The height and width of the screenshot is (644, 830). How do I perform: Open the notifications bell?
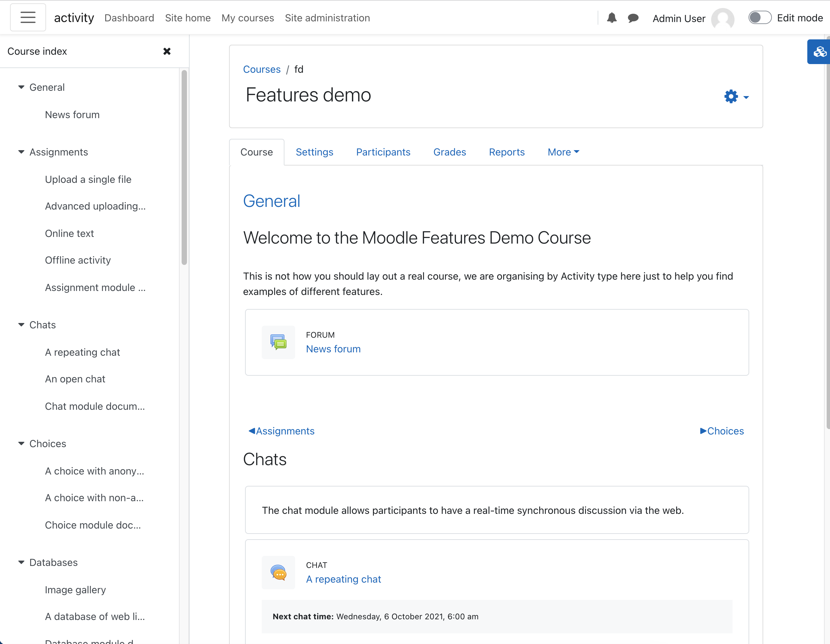[x=611, y=18]
